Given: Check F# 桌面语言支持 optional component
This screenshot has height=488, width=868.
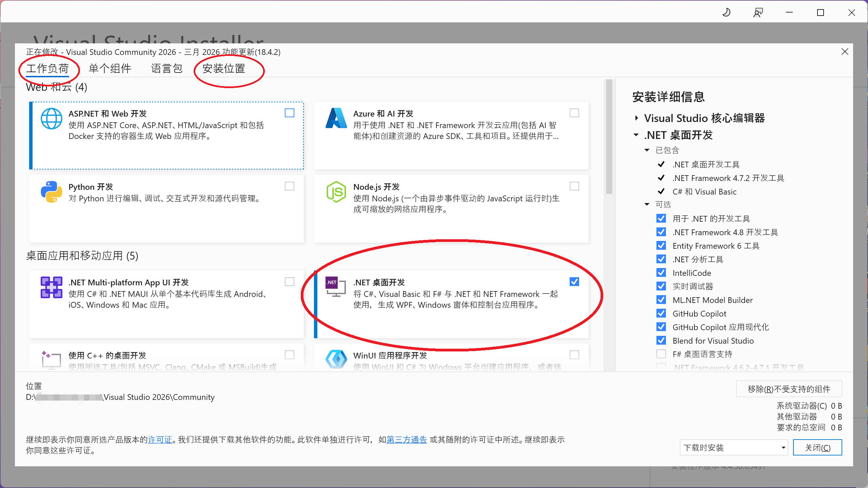Looking at the screenshot, I should click(x=661, y=354).
